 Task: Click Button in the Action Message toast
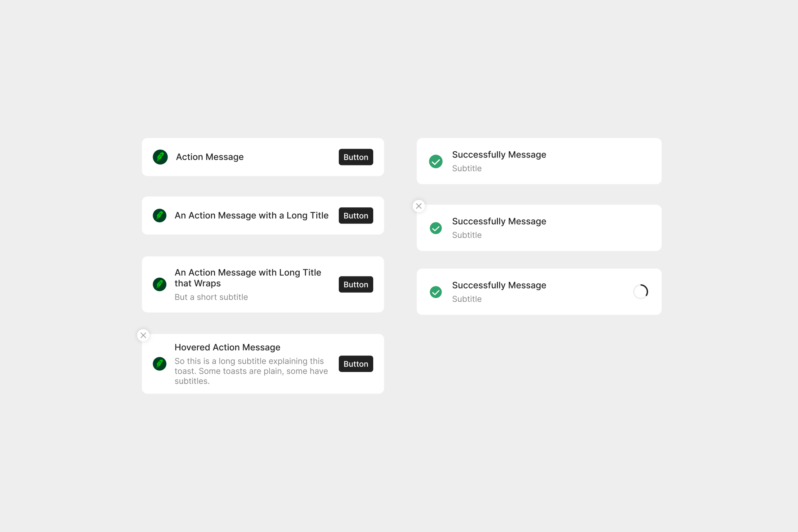[356, 157]
